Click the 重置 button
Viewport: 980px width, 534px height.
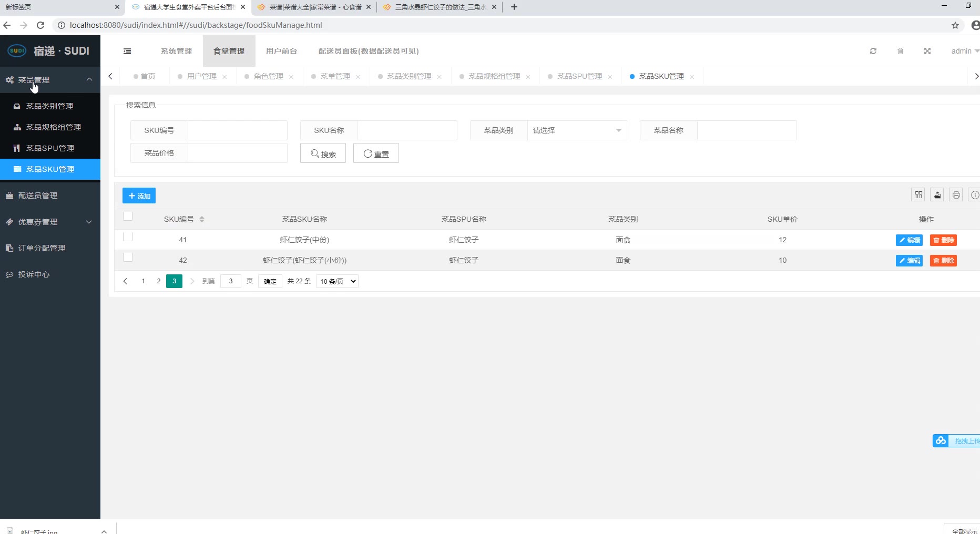[376, 153]
